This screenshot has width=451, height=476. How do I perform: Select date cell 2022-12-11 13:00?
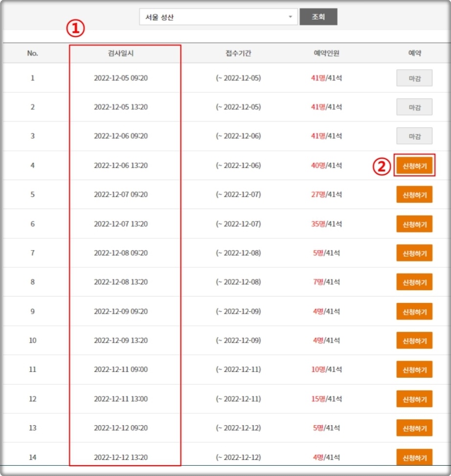click(x=121, y=399)
